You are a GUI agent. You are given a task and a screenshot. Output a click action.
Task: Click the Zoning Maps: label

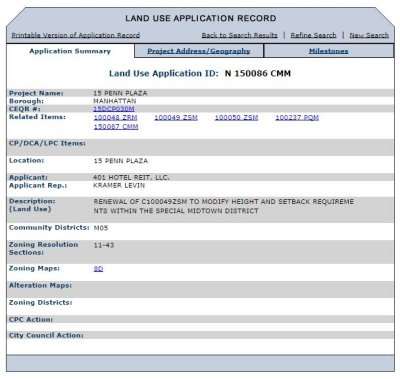(x=34, y=268)
